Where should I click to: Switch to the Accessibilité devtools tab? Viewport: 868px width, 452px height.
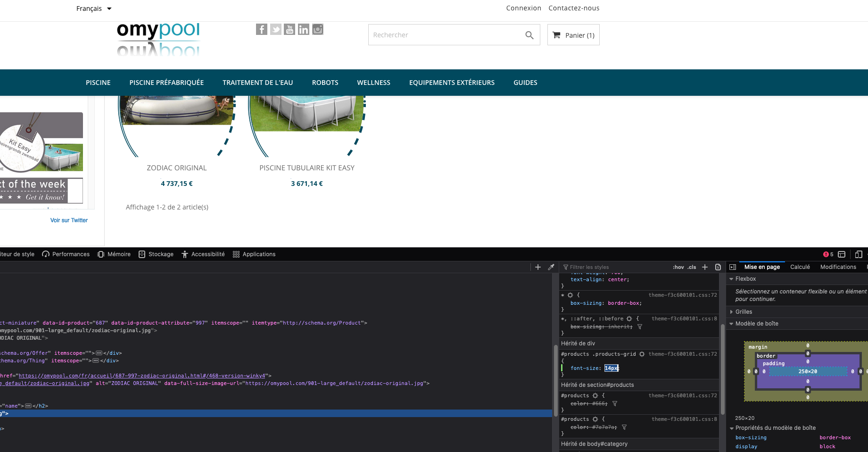[203, 254]
